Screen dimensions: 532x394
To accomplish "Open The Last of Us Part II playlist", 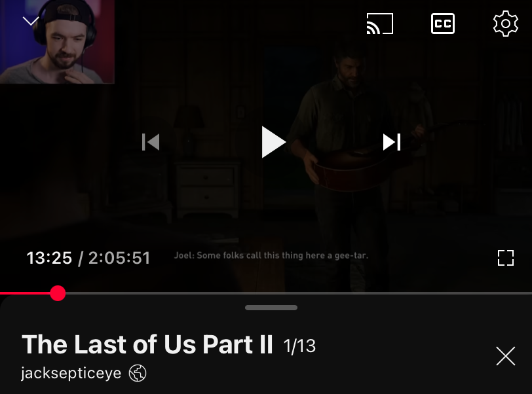I will click(147, 344).
